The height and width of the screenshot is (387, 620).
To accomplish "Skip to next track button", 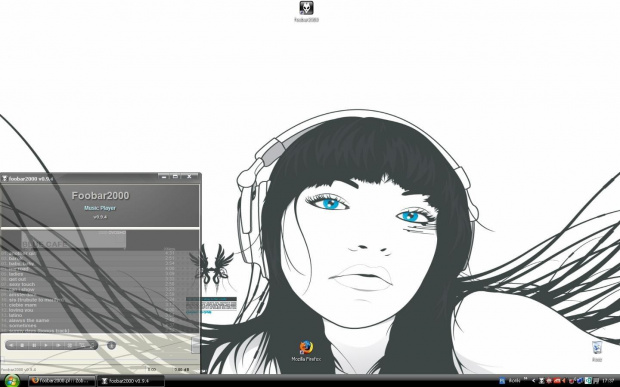I will (58, 345).
